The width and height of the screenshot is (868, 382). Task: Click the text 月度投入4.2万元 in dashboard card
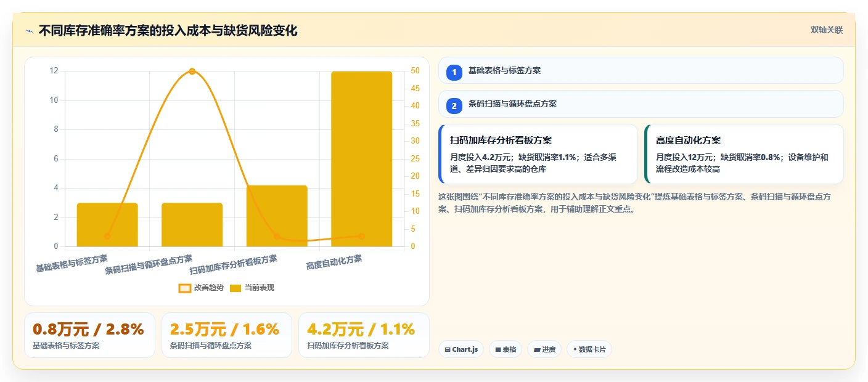point(481,157)
